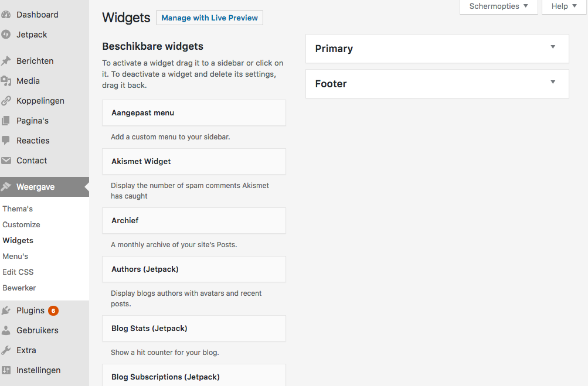
Task: Expand the Primary widget area arrow
Action: (553, 47)
